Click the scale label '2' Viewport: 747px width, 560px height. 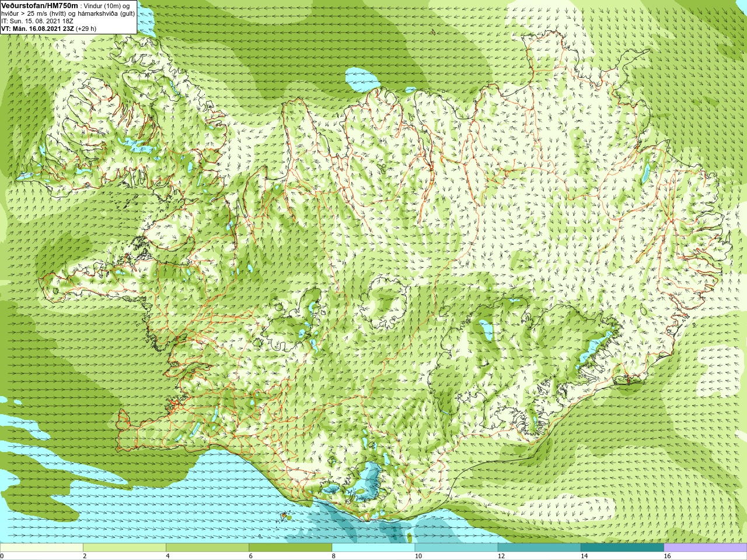[x=85, y=556]
